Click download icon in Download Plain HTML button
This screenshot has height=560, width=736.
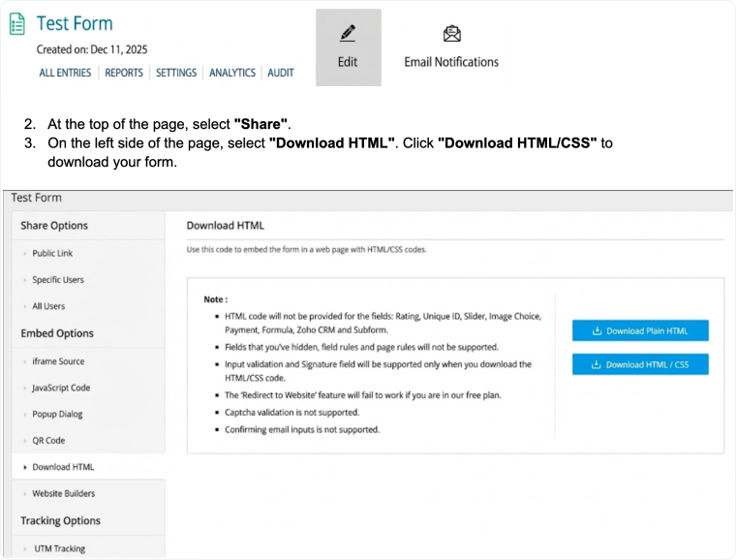click(598, 331)
